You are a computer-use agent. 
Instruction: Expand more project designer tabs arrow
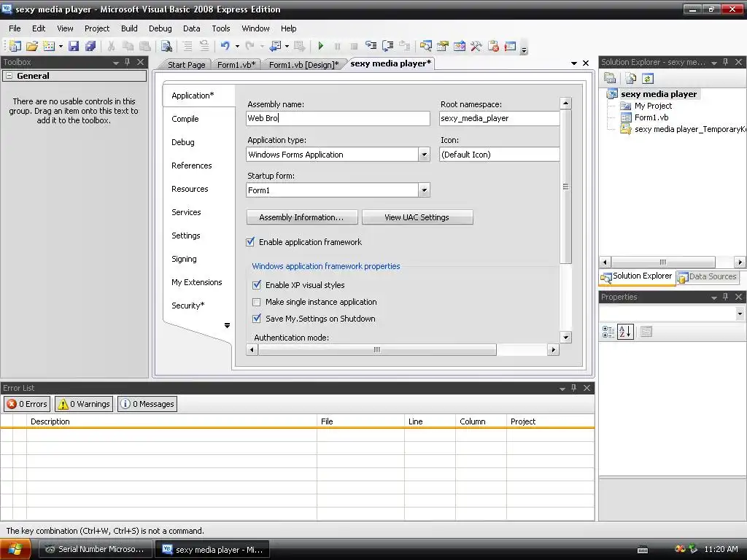tap(228, 326)
